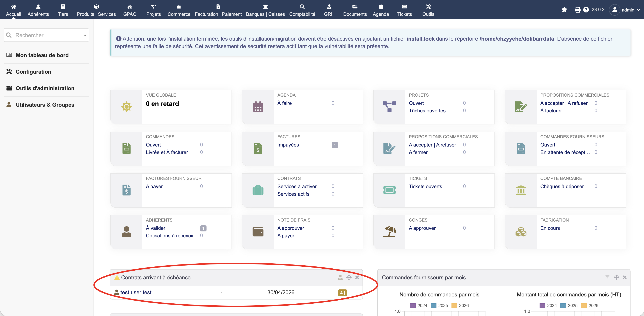Open À valider members link
644x316 pixels.
pyautogui.click(x=155, y=228)
